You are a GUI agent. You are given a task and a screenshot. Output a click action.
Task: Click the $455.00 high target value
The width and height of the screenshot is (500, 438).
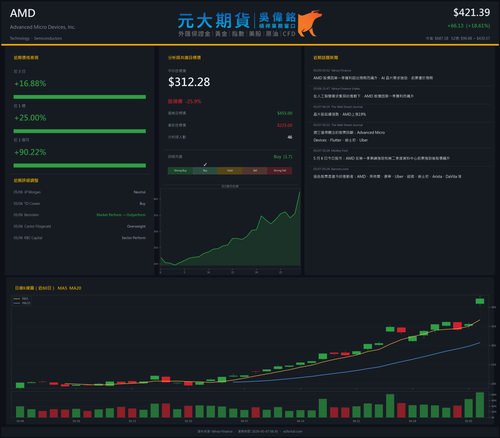(285, 113)
